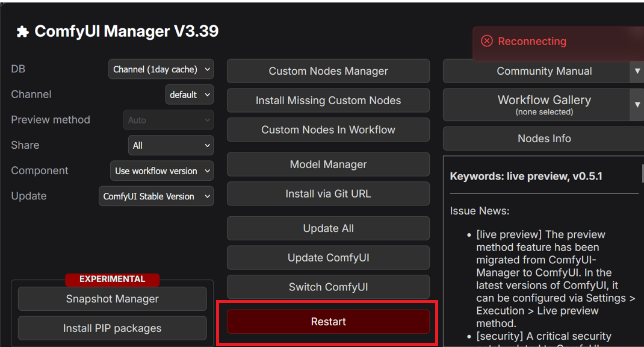Open the Snapshot Manager
Image resolution: width=644 pixels, height=347 pixels.
point(112,299)
